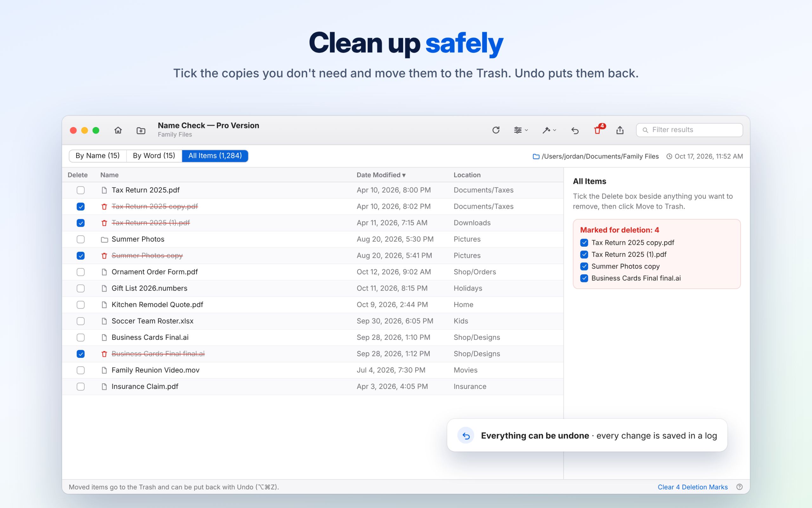Uncheck Summer Photos copy in Marked for deletion panel
The width and height of the screenshot is (812, 508).
click(584, 266)
